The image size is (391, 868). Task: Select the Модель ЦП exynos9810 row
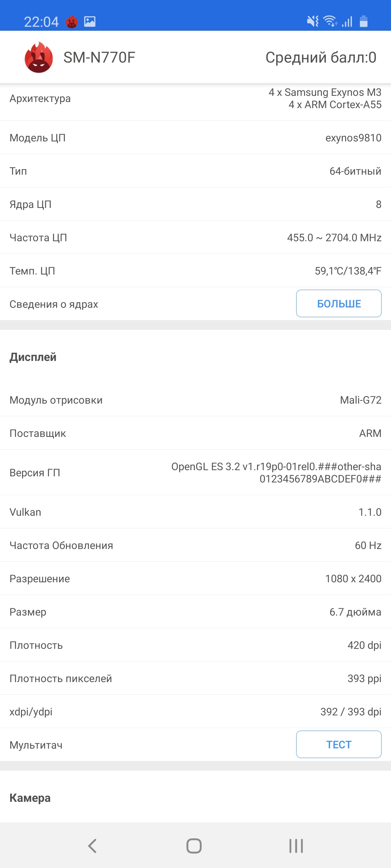(x=195, y=138)
